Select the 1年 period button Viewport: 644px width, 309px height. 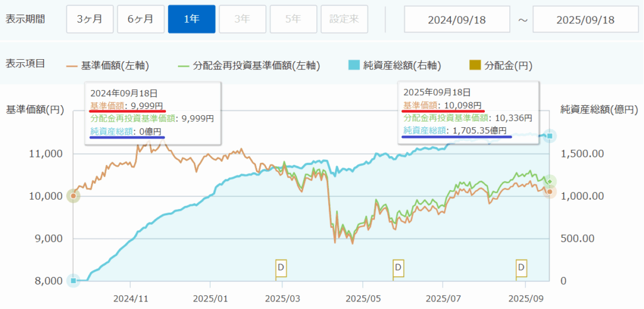click(x=192, y=19)
